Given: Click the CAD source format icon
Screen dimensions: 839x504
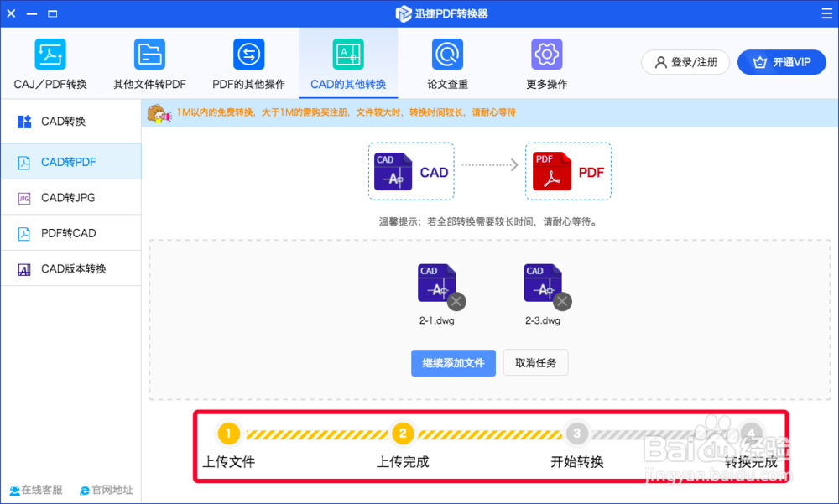Looking at the screenshot, I should [x=411, y=171].
